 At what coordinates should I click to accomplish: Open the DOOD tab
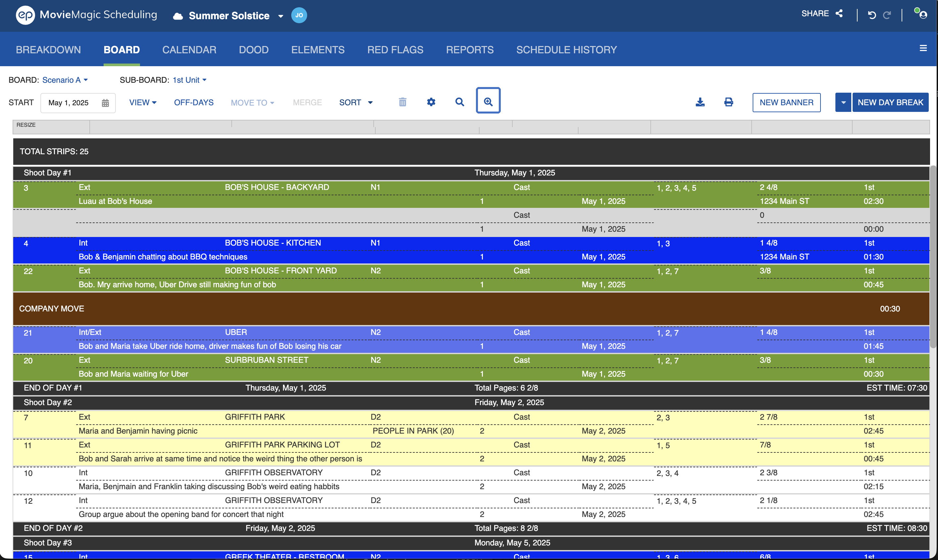coord(254,50)
